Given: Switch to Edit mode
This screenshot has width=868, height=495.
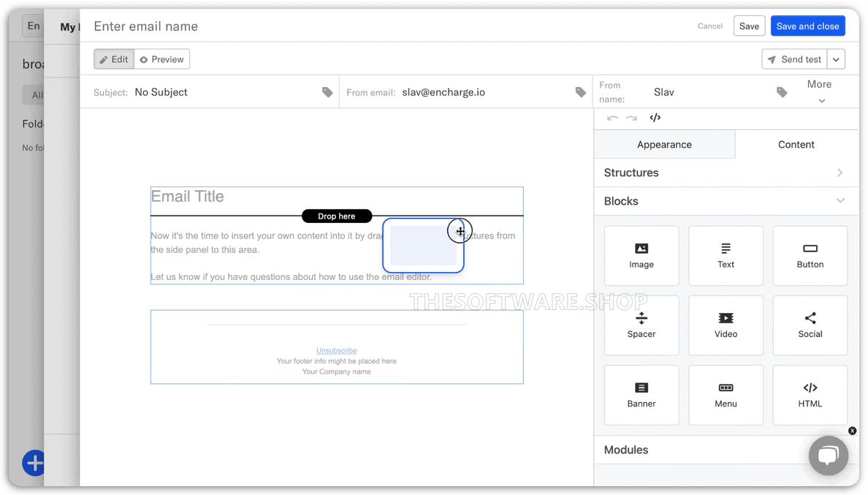Looking at the screenshot, I should tap(113, 59).
